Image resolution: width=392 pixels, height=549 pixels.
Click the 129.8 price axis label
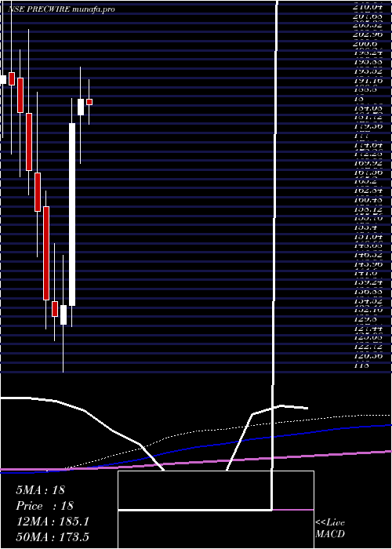(365, 319)
